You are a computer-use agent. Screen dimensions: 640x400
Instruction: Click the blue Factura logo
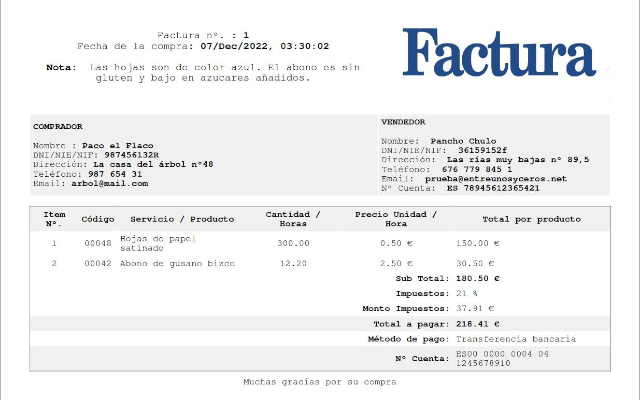499,53
